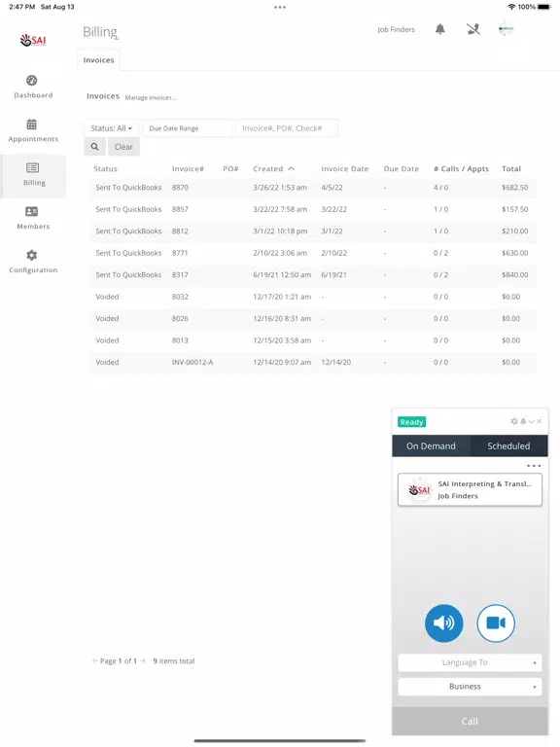The image size is (560, 747).
Task: Sort by the PO# column header
Action: (x=230, y=168)
